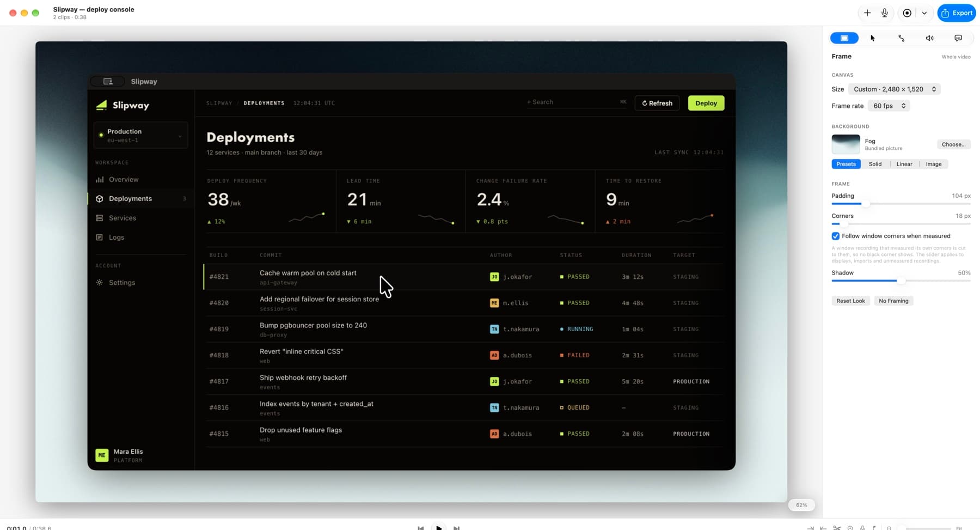
Task: Click the Refresh button in the preview
Action: coord(657,103)
